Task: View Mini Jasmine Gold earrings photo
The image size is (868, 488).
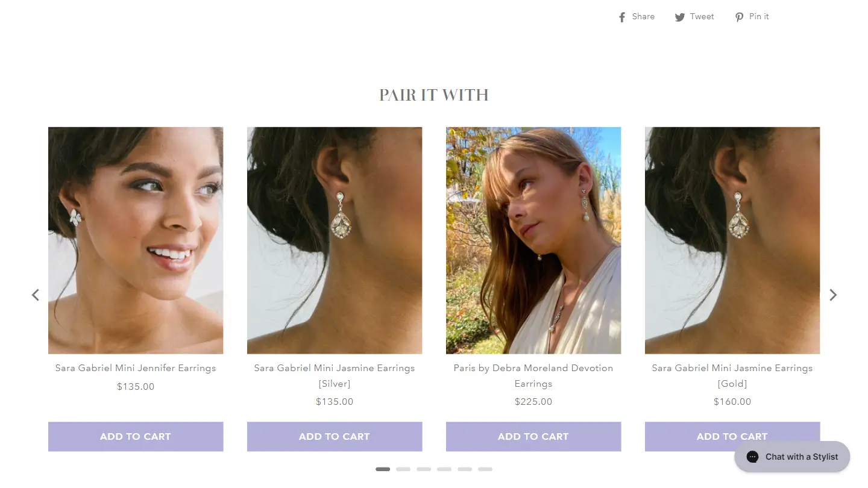Action: [732, 240]
